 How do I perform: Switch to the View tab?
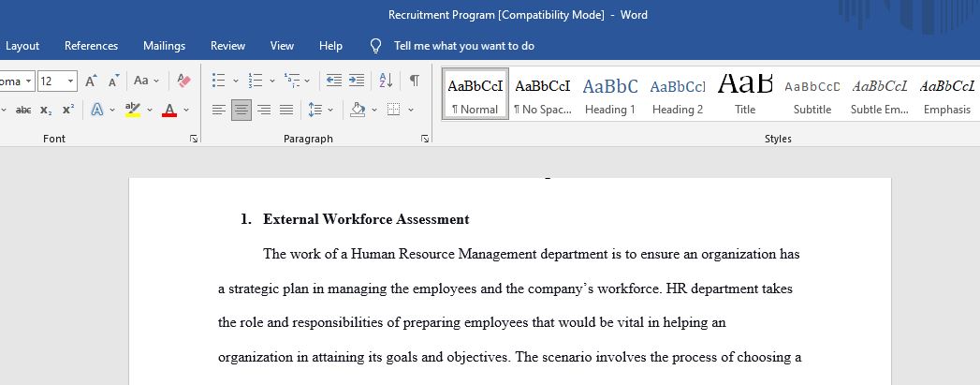[282, 46]
